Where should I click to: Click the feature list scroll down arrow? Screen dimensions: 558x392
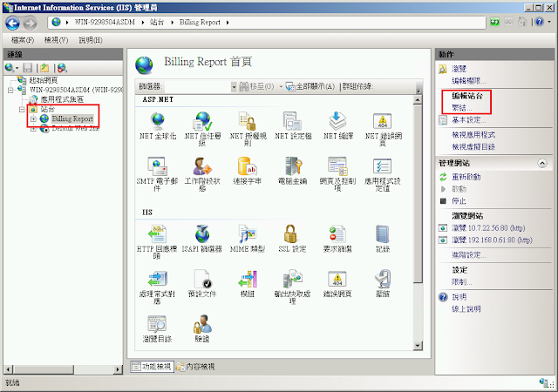point(418,346)
